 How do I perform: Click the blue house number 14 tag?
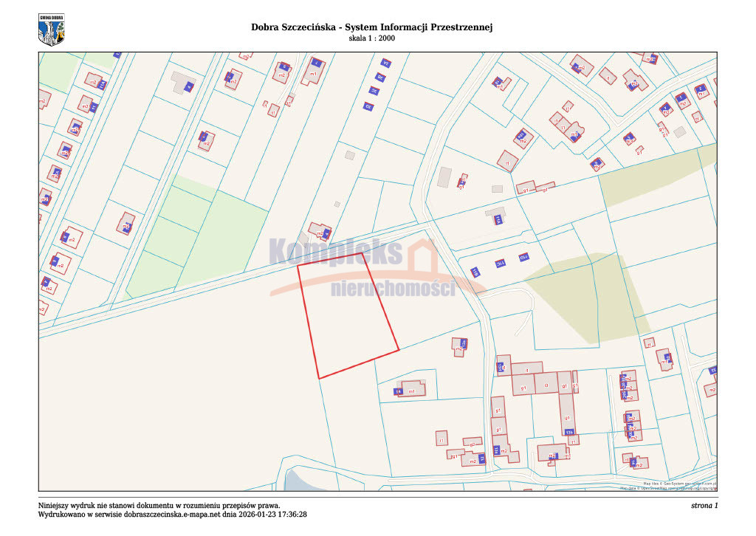pyautogui.click(x=398, y=391)
